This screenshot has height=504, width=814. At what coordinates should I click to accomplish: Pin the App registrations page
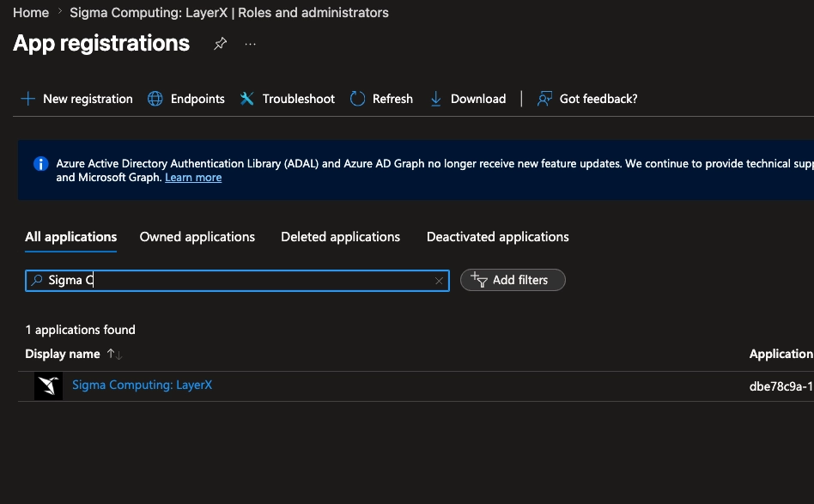220,44
